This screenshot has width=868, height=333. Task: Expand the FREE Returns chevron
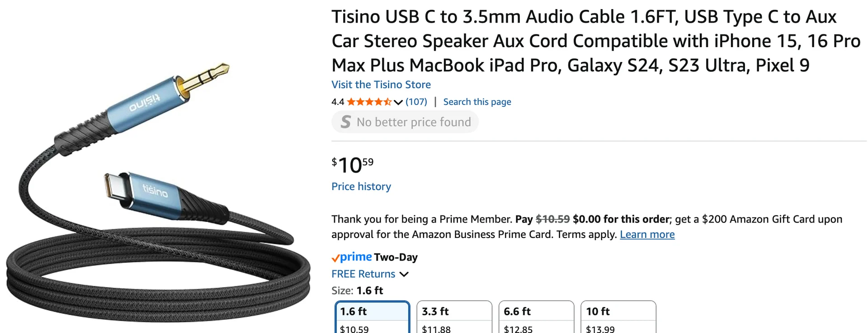point(404,274)
